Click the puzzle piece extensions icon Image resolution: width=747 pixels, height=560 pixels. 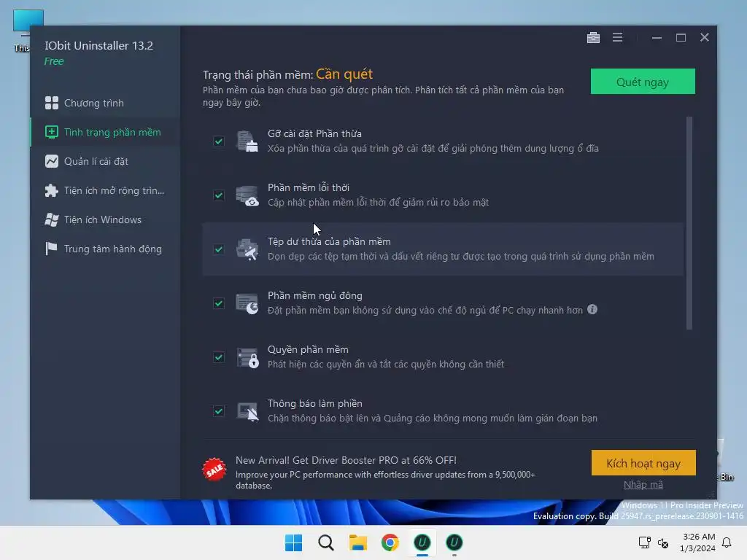pos(52,190)
